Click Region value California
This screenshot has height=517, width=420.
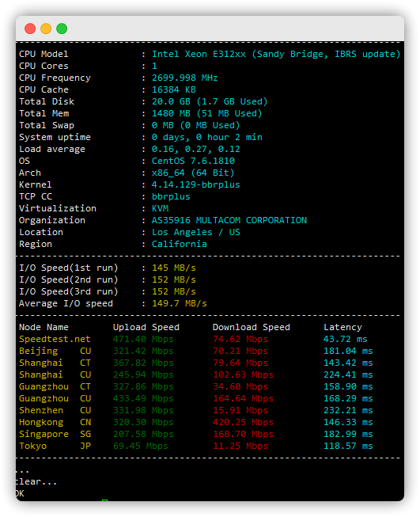click(180, 244)
